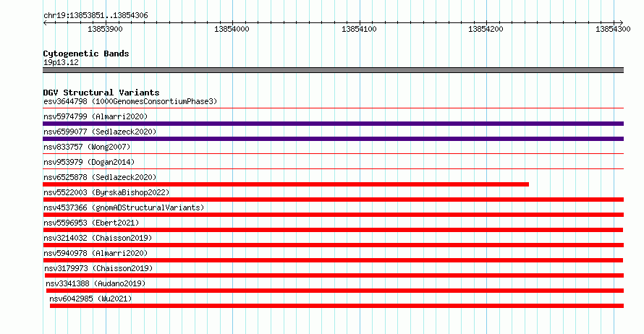This screenshot has width=644, height=334.
Task: Open nsv3341388 (Audano2019) variant label
Action: [96, 283]
